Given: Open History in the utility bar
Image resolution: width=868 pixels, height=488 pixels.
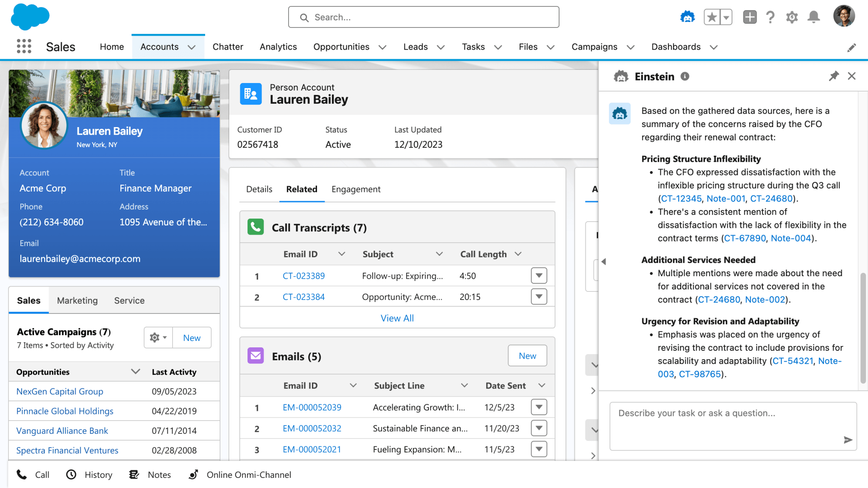Looking at the screenshot, I should click(89, 474).
